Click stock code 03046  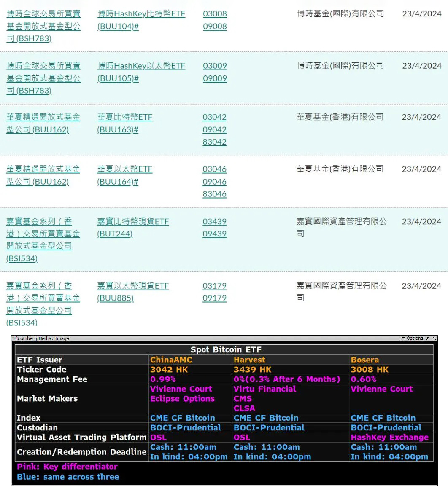tap(214, 169)
